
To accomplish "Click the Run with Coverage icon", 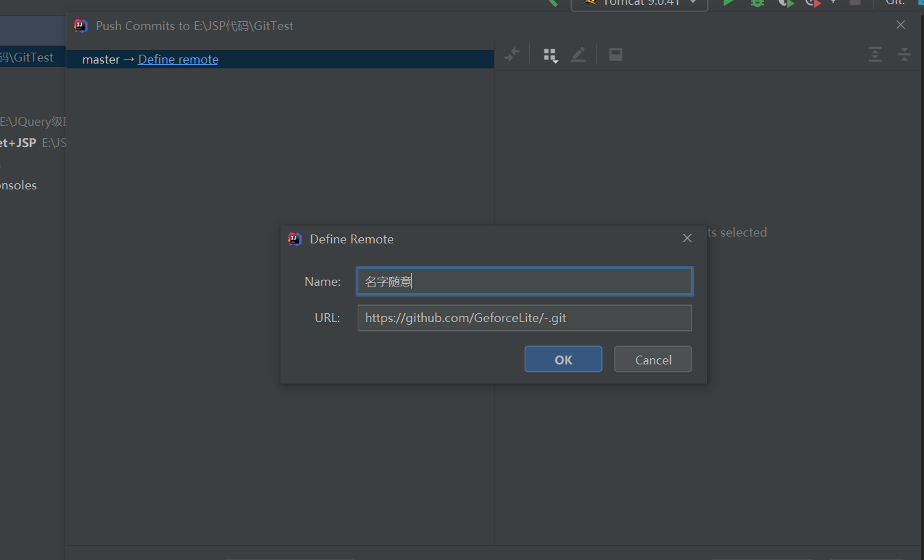I will pyautogui.click(x=786, y=3).
